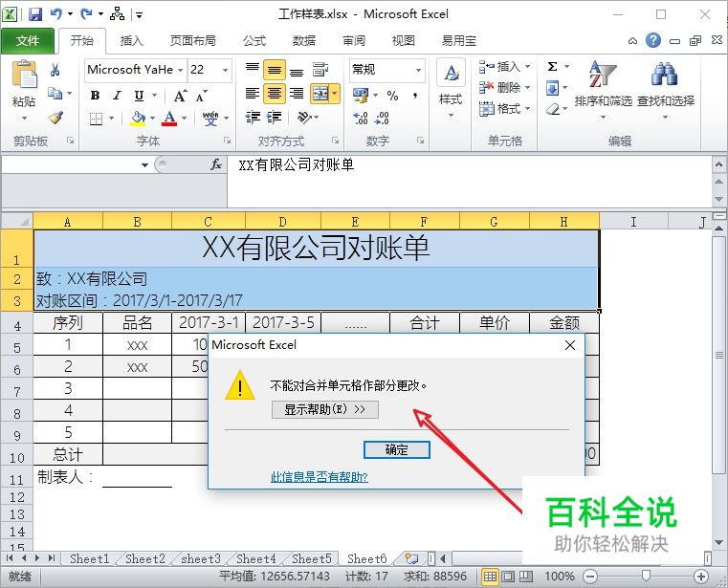The width and height of the screenshot is (728, 588).
Task: Switch to the 公式 ribbon tab
Action: (254, 41)
